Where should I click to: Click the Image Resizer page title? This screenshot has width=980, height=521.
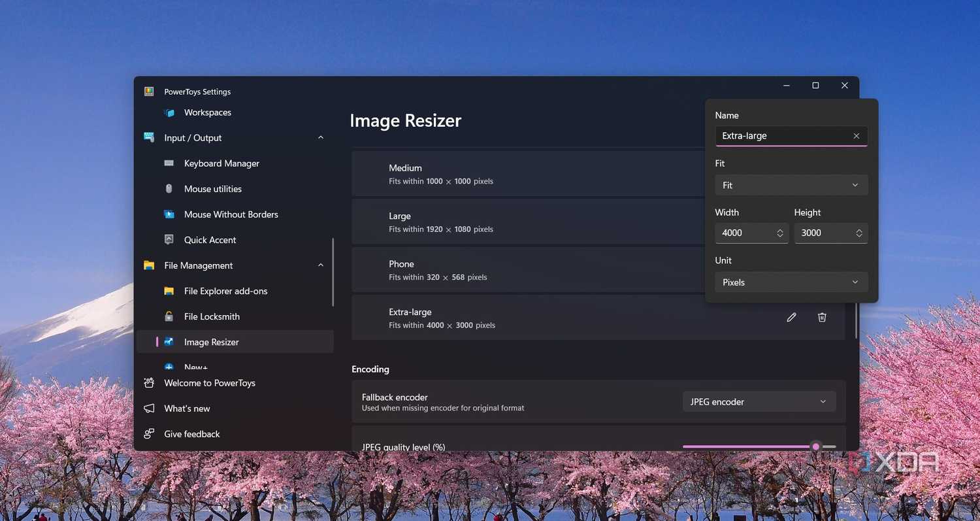point(406,120)
